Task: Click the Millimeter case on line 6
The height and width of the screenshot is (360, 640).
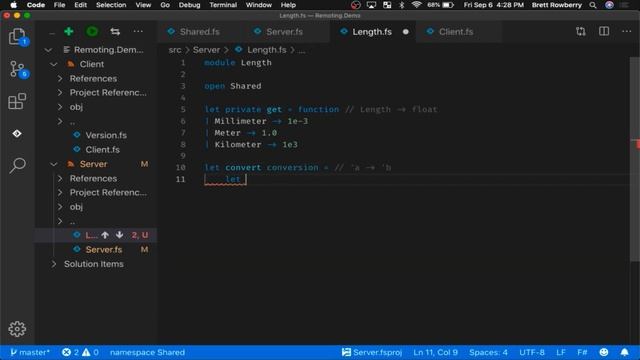Action: coord(240,121)
